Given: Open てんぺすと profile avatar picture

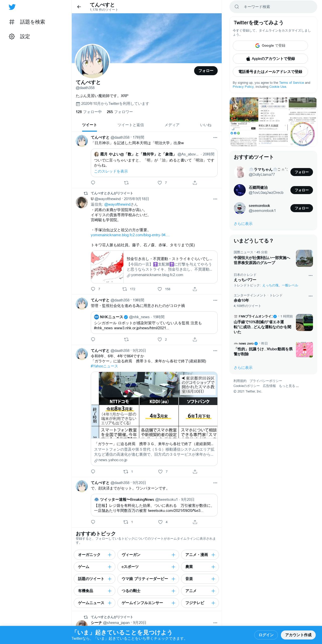Looking at the screenshot, I should click(93, 61).
